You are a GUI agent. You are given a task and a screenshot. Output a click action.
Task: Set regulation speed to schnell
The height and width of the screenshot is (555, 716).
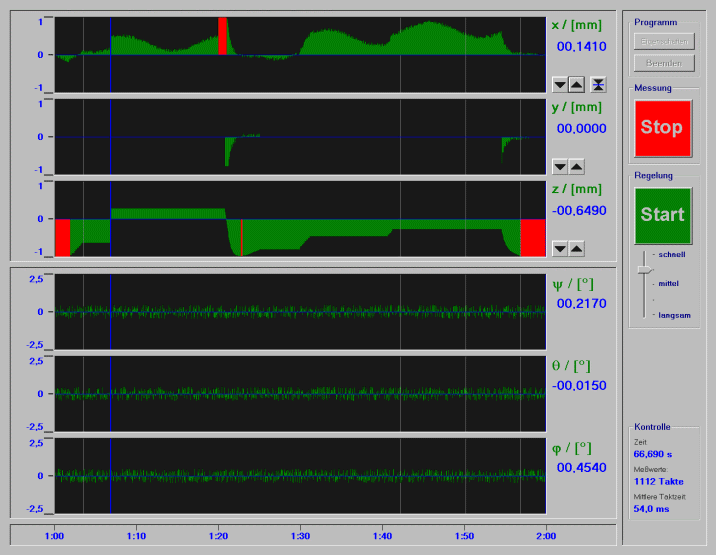[x=671, y=254]
